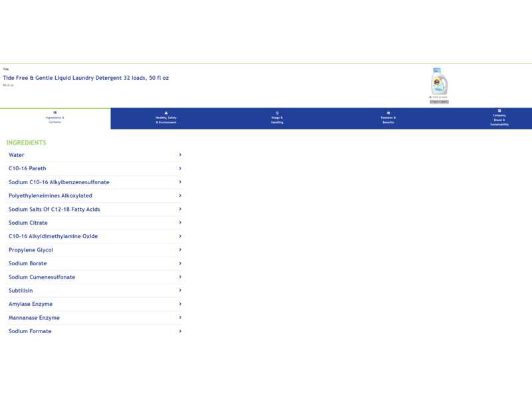Open Polyethyleneimines Alkoxylated ingredient details
Image resolution: width=532 pixels, height=399 pixels.
click(x=51, y=196)
